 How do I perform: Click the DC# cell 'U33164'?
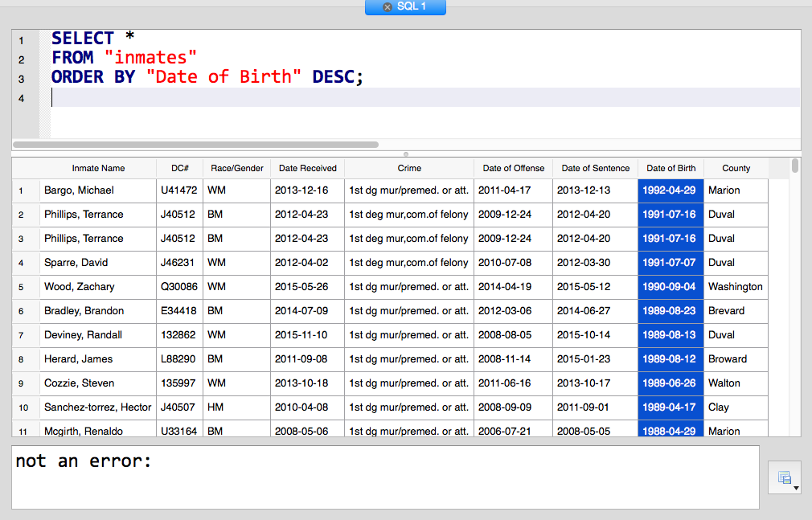pyautogui.click(x=180, y=429)
